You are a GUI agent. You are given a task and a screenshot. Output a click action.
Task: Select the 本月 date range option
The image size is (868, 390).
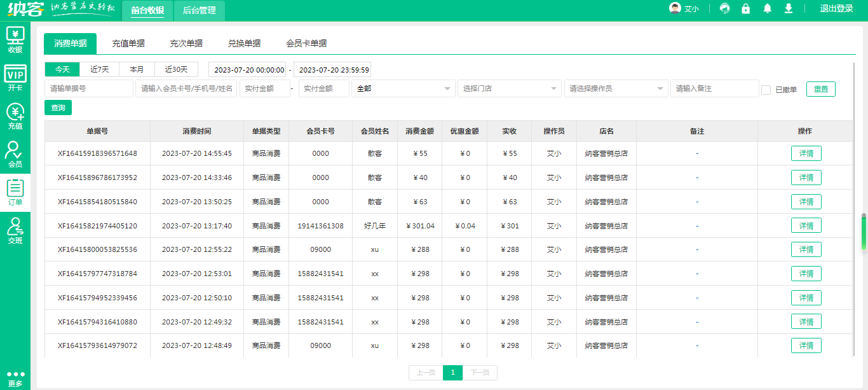(137, 69)
